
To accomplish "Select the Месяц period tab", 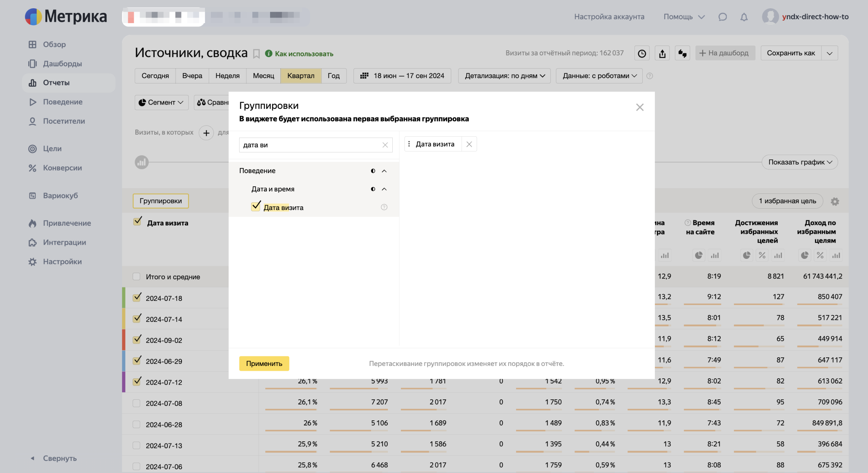I will point(263,76).
